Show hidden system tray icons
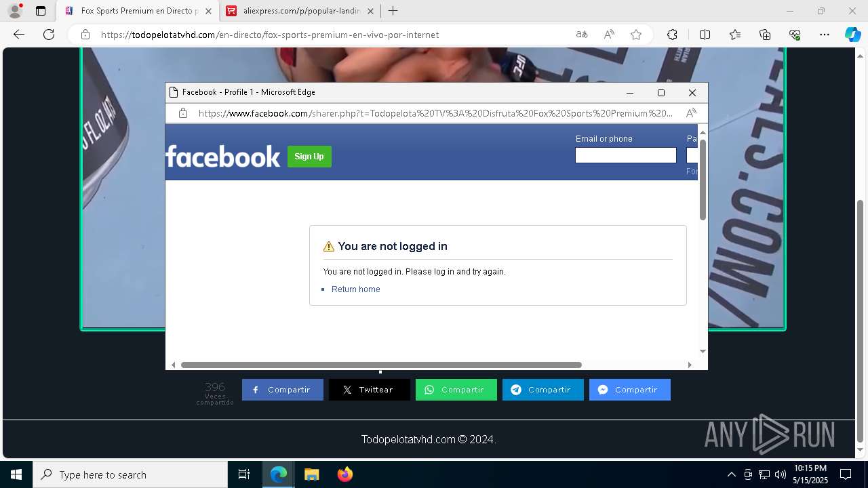The width and height of the screenshot is (868, 488). click(x=731, y=474)
